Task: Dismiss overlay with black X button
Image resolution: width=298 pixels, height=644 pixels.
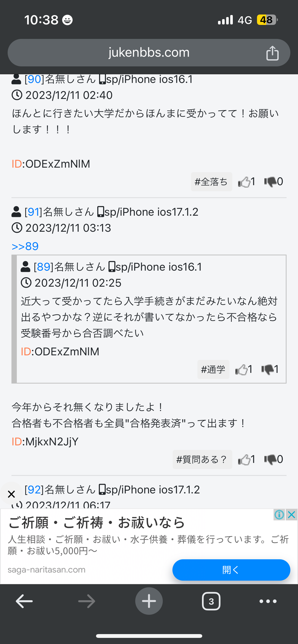Action: (11, 494)
